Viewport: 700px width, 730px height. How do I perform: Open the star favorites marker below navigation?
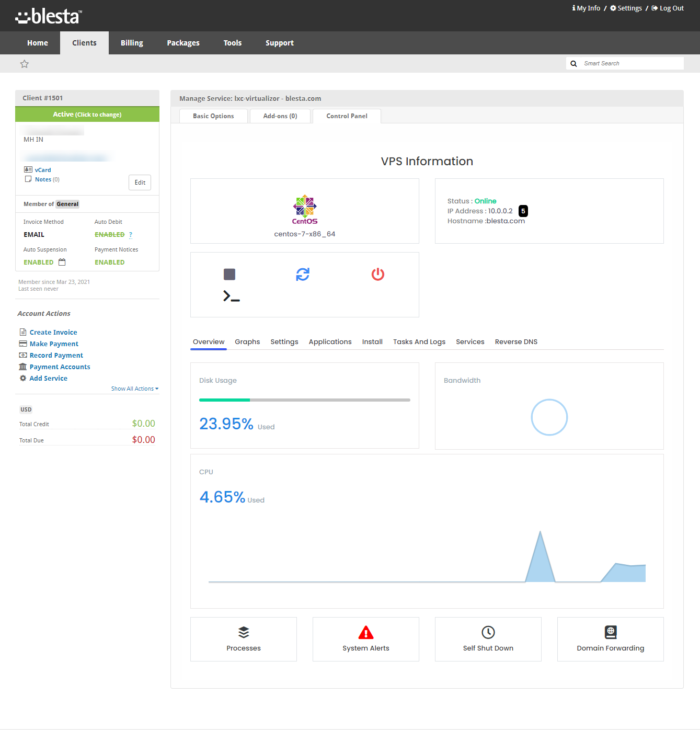[x=24, y=63]
